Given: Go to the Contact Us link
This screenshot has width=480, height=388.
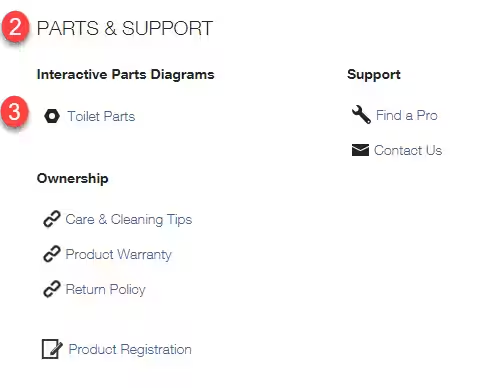Looking at the screenshot, I should [x=408, y=150].
